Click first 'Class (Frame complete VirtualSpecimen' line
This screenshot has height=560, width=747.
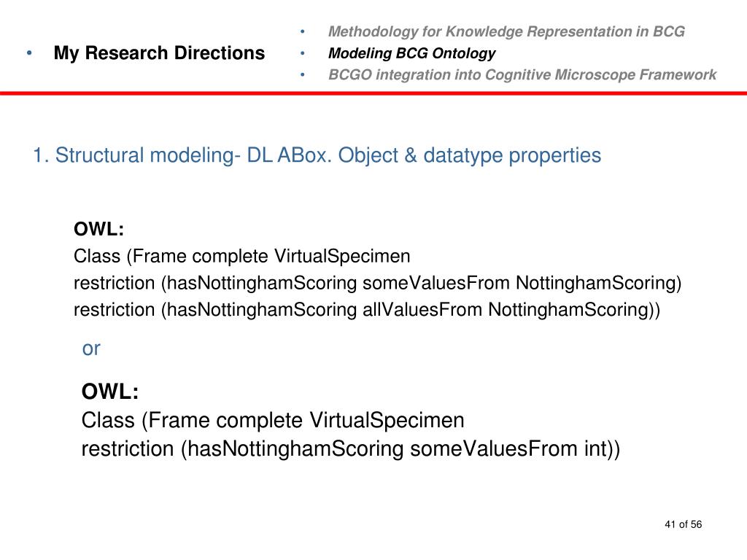click(x=241, y=256)
